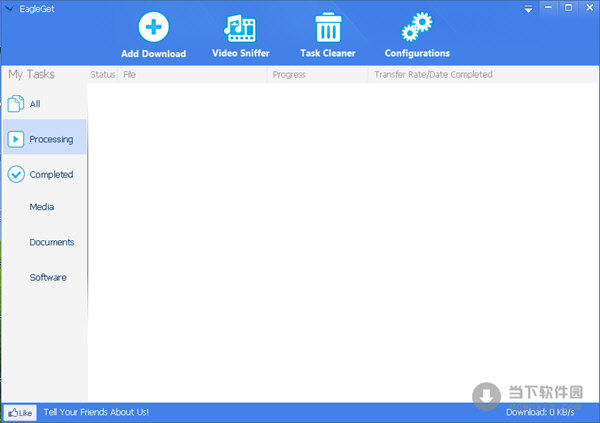Maximize the EagleGet window

(569, 8)
